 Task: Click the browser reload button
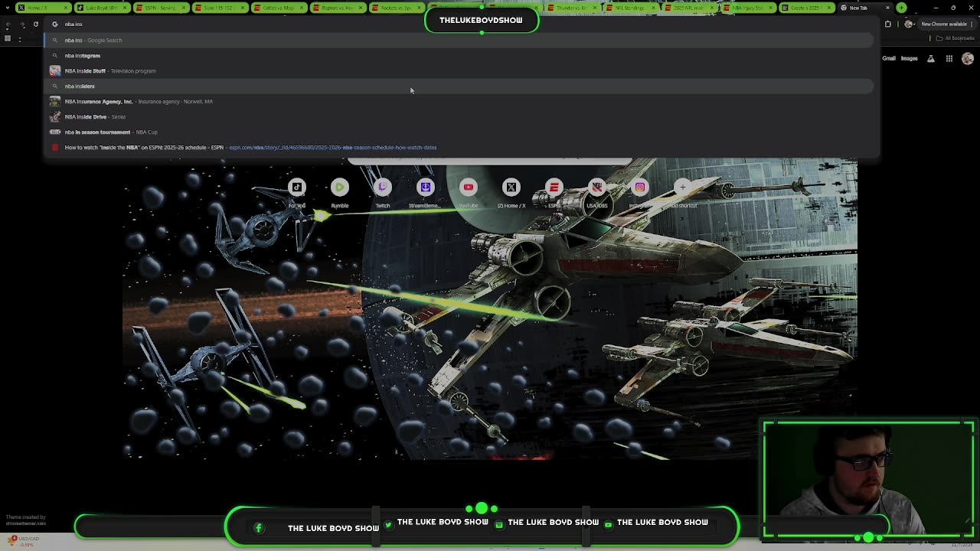pyautogui.click(x=35, y=24)
